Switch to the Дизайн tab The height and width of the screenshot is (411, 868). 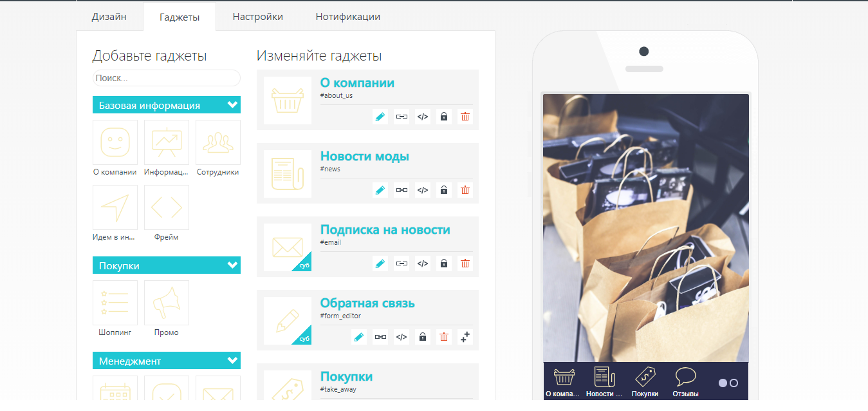coord(109,17)
